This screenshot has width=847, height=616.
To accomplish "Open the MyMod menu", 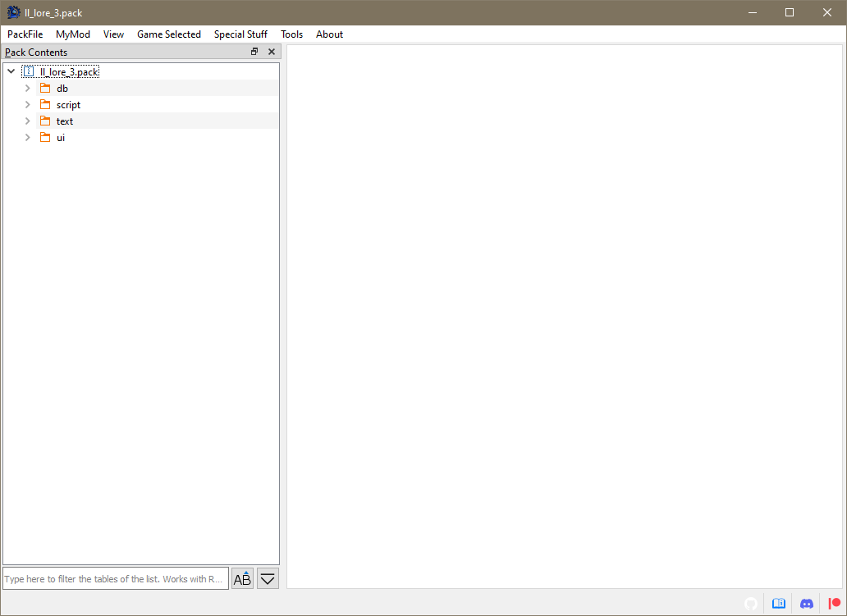I will pos(73,34).
